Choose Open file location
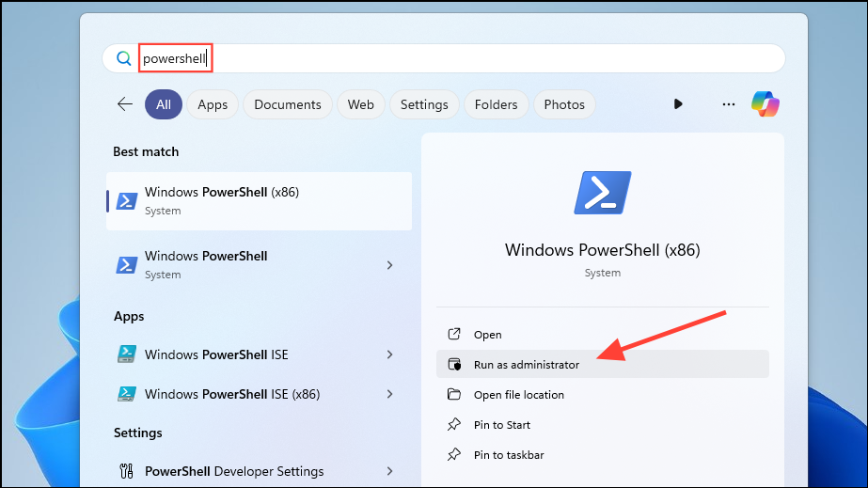 (602, 395)
